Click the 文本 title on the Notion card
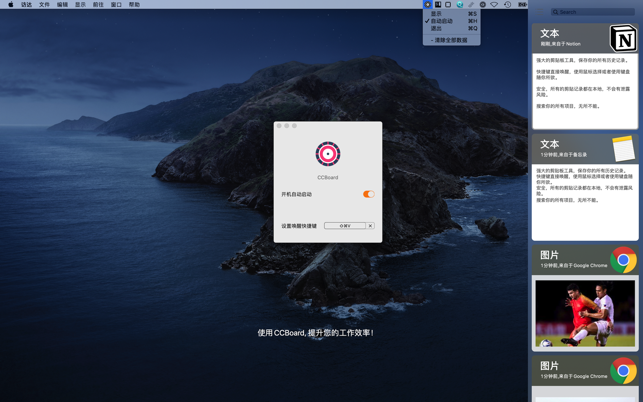The width and height of the screenshot is (643, 402). click(550, 33)
